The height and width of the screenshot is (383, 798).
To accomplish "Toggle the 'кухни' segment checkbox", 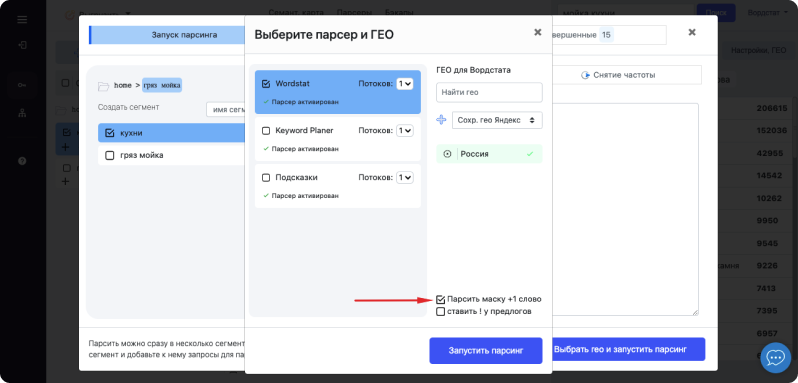I will click(x=109, y=133).
